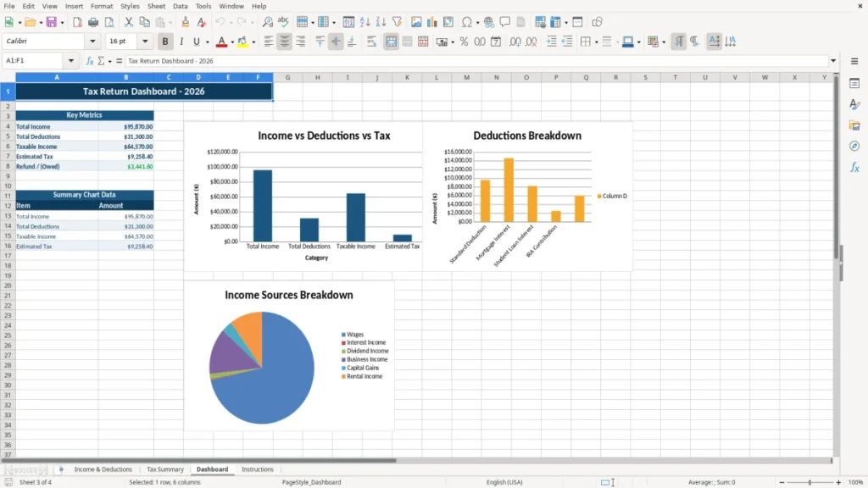The image size is (868, 488).
Task: Expand the formula bar
Action: tap(833, 61)
